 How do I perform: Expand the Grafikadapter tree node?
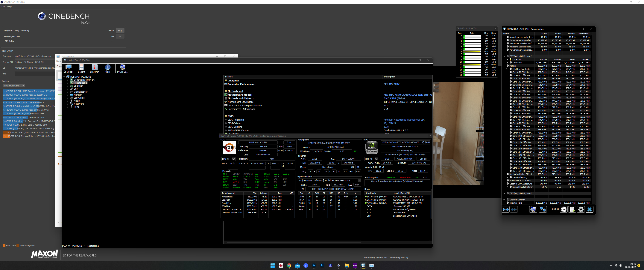[x=68, y=92]
